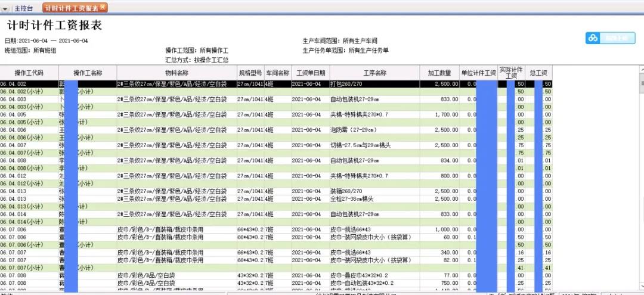Select row code 06.04.008
This screenshot has height=295, width=644.
click(x=14, y=160)
